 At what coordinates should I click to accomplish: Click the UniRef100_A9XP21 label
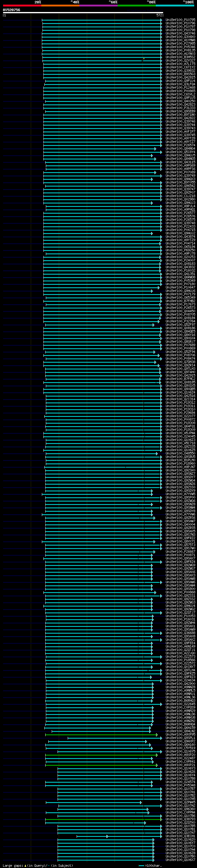[x=180, y=765]
